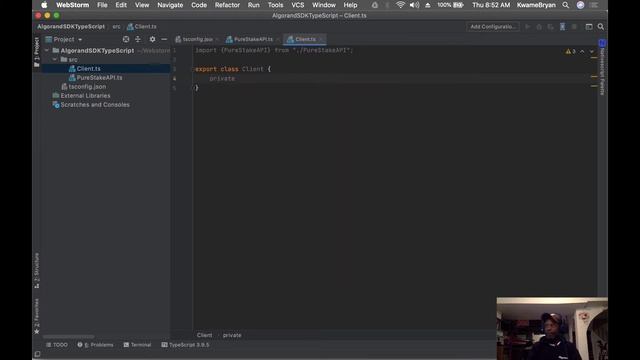Click the Project panel horizontal scrollbar
640x360 pixels.
pyautogui.click(x=69, y=337)
